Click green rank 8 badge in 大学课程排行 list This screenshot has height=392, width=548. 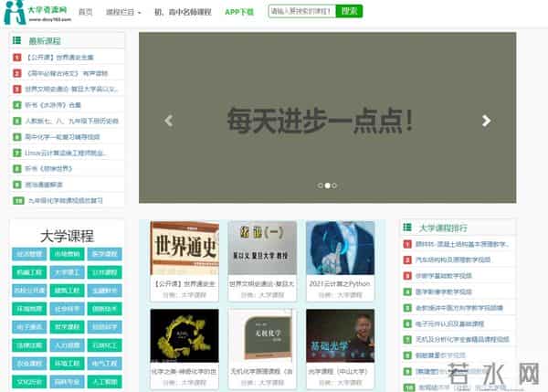407,355
